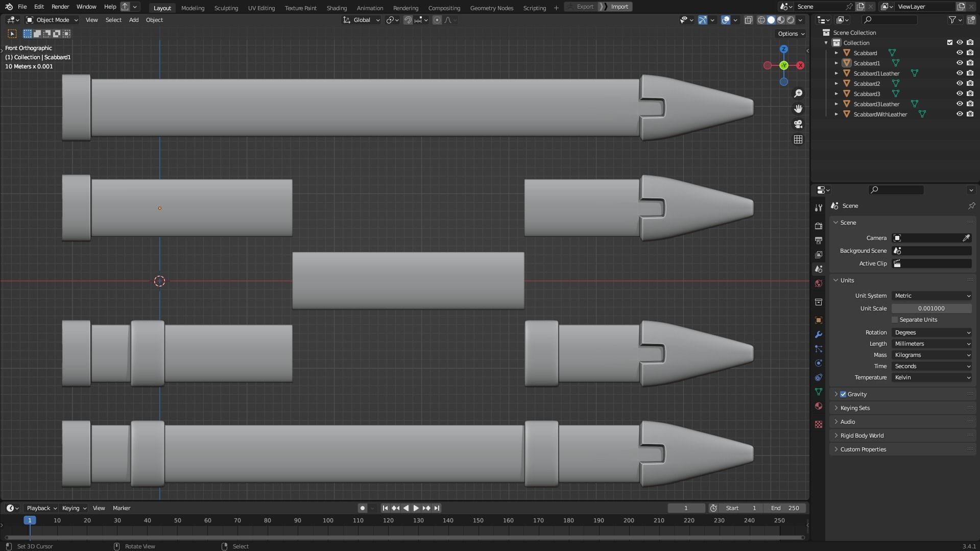Open the Material properties tab
Viewport: 980px width, 551px height.
(819, 406)
